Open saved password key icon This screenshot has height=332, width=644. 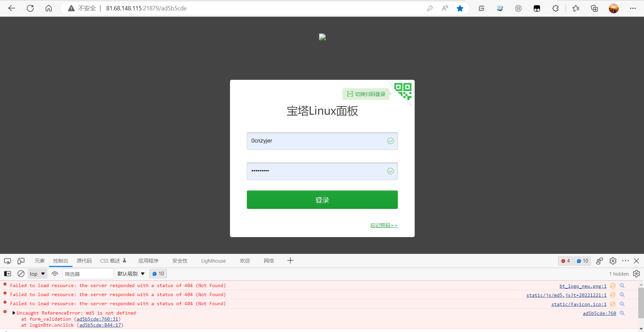(429, 8)
